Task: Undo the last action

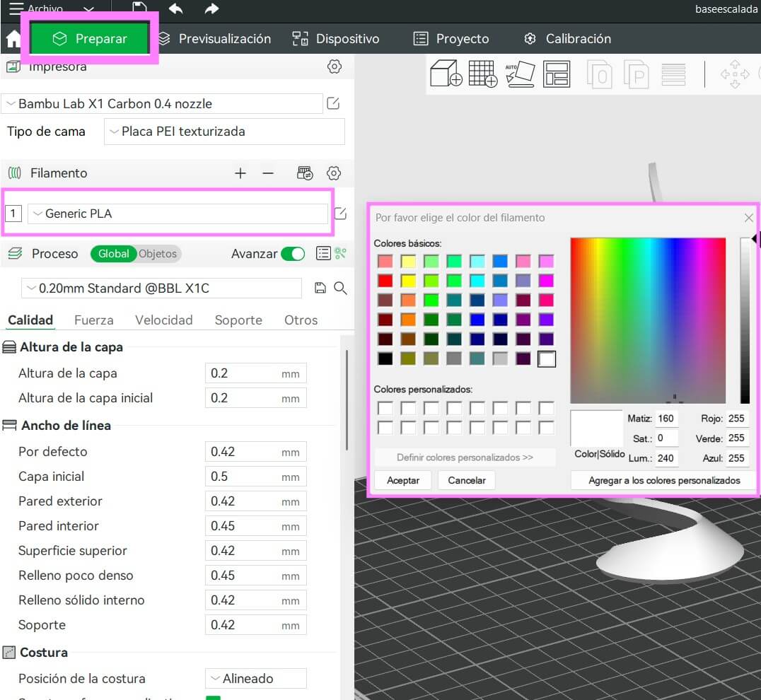Action: (x=175, y=8)
